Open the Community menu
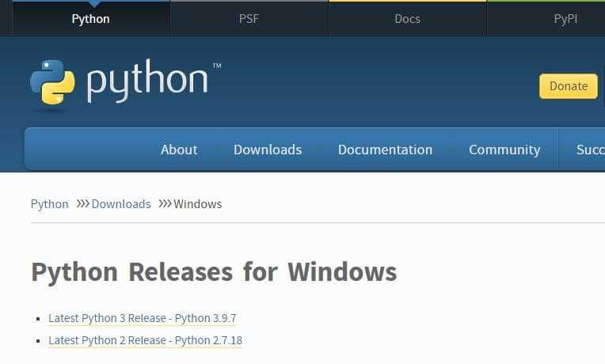 point(504,150)
